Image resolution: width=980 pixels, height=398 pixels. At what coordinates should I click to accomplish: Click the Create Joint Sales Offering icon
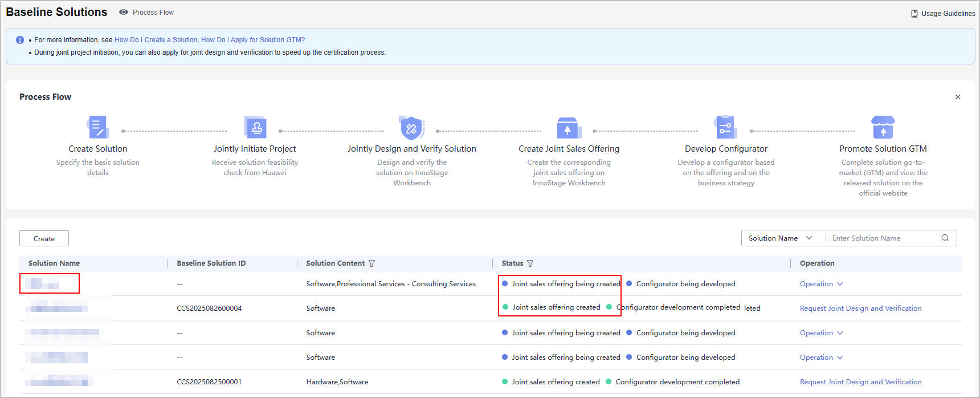568,128
